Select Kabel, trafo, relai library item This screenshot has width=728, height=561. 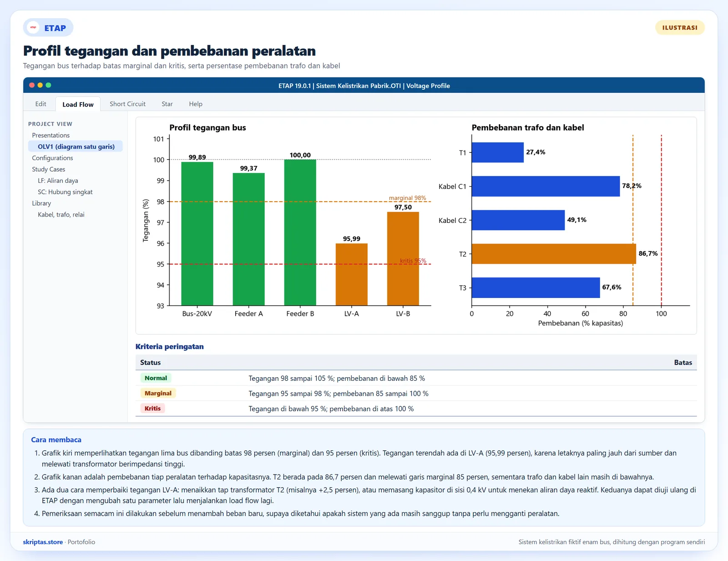coord(61,215)
